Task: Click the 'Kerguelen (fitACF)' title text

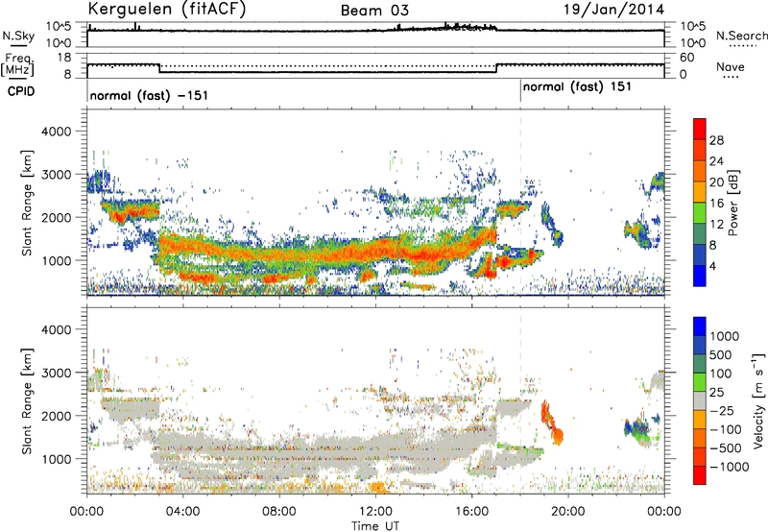Action: [x=166, y=9]
